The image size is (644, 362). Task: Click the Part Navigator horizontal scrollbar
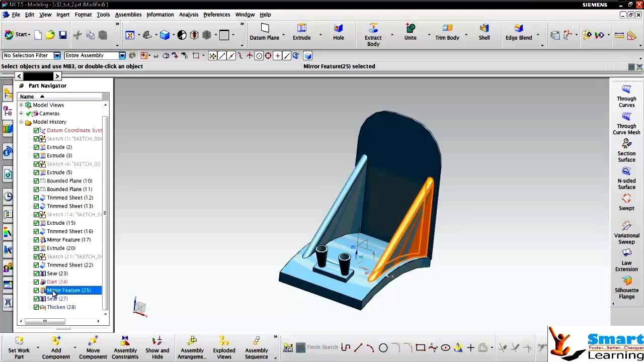tap(44, 321)
